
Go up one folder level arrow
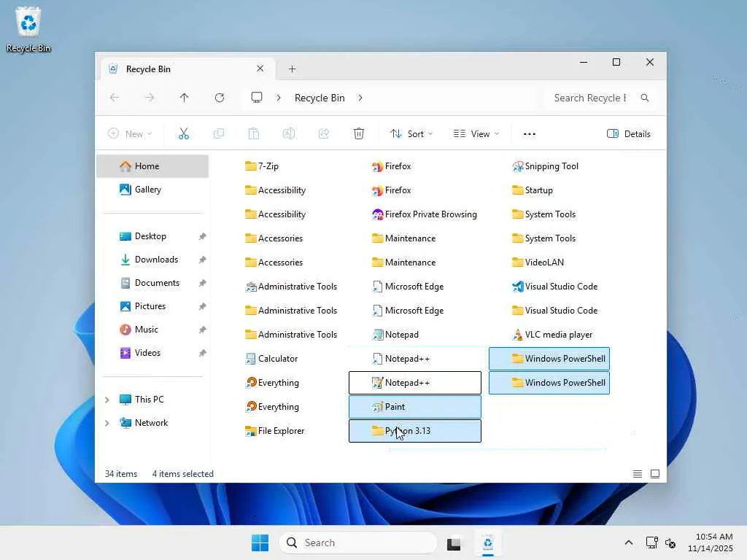coord(185,98)
